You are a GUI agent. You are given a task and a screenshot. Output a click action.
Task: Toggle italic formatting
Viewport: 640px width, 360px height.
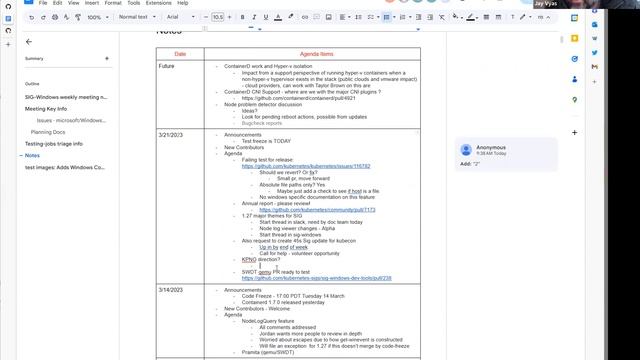tap(254, 17)
